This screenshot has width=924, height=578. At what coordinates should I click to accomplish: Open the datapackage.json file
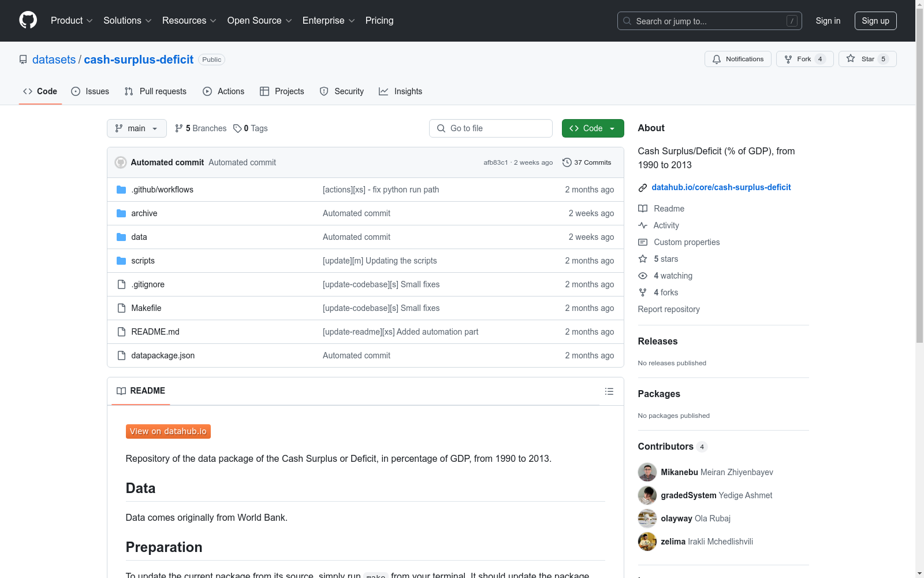[x=163, y=355]
